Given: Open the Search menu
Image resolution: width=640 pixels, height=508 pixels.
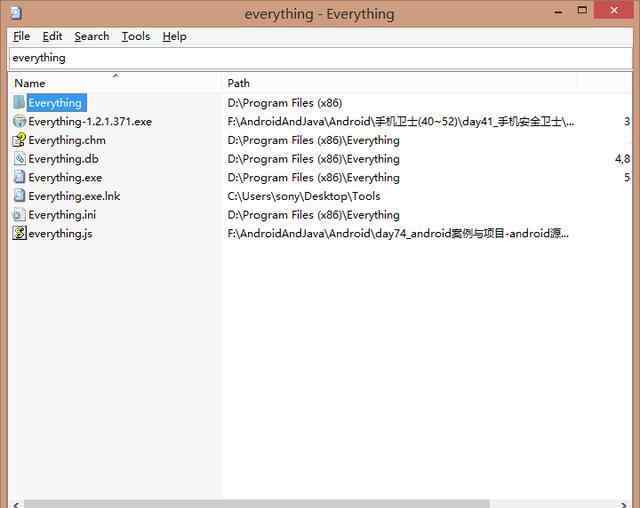Looking at the screenshot, I should coord(92,36).
